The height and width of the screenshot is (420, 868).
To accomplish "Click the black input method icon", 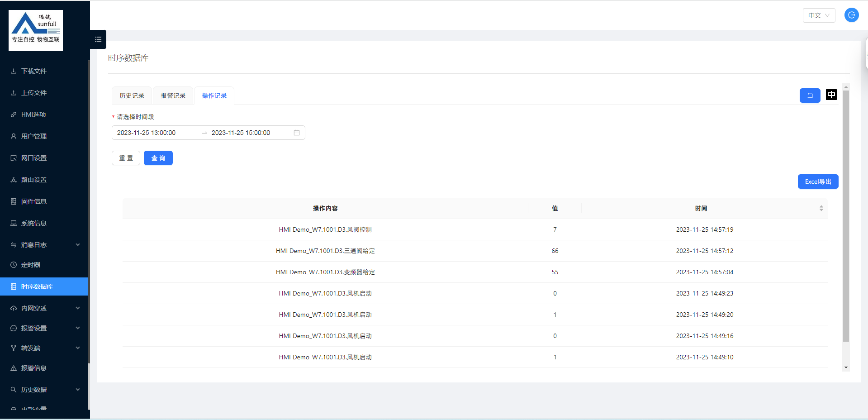I will point(831,95).
